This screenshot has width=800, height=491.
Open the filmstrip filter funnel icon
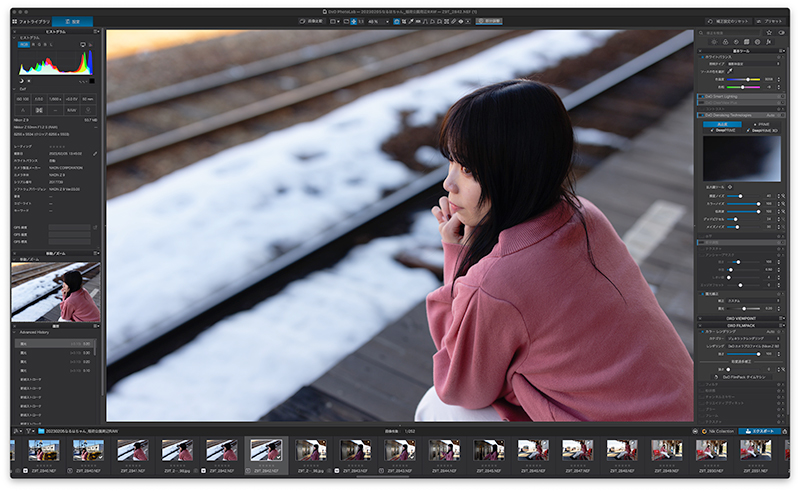29,431
